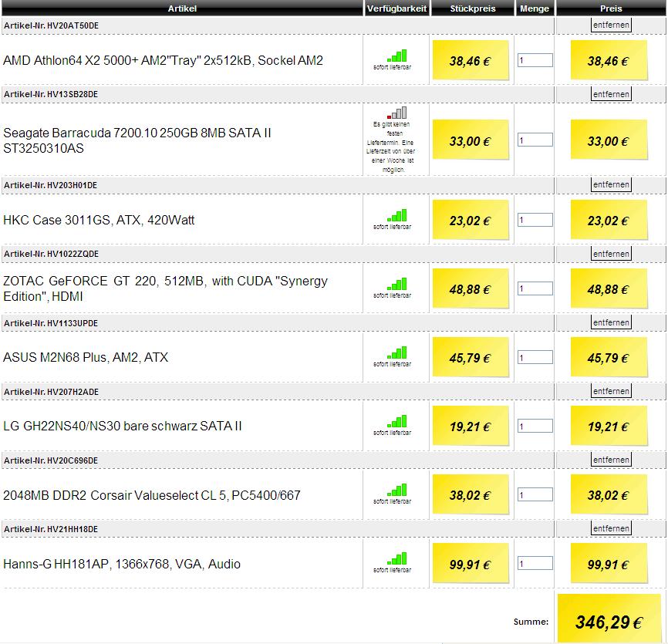The image size is (668, 644).
Task: Click unit price 99,91 € for Hanns-G
Action: pyautogui.click(x=471, y=565)
